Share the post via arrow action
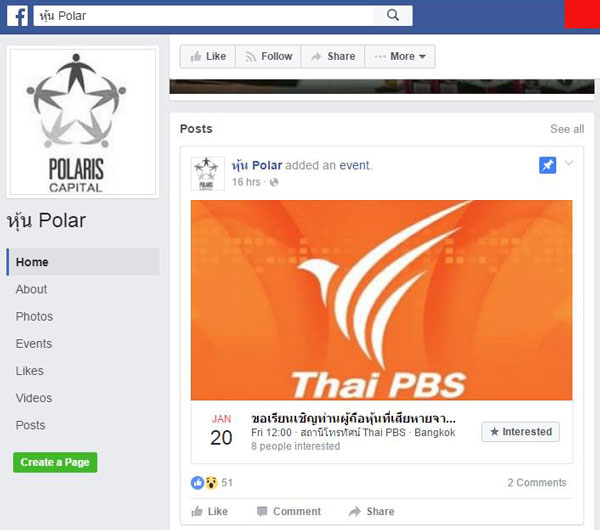 click(x=372, y=511)
